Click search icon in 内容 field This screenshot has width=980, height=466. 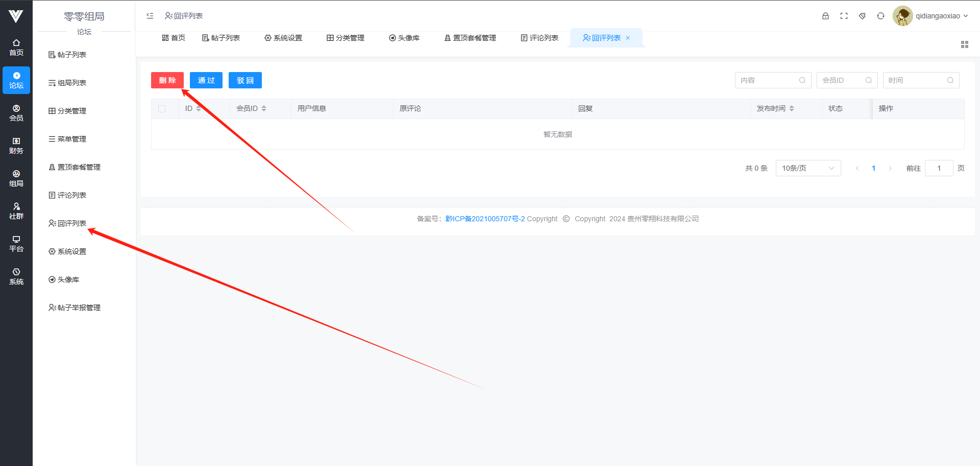(802, 80)
